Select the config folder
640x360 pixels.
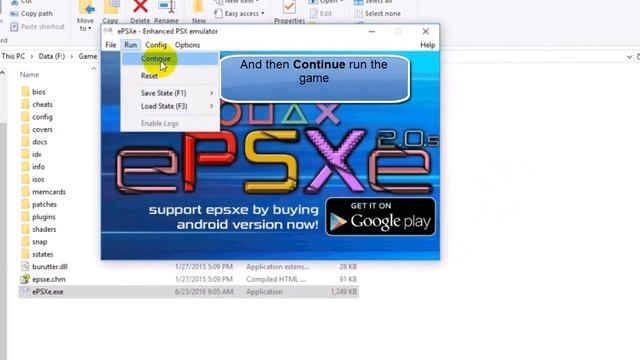[42, 117]
